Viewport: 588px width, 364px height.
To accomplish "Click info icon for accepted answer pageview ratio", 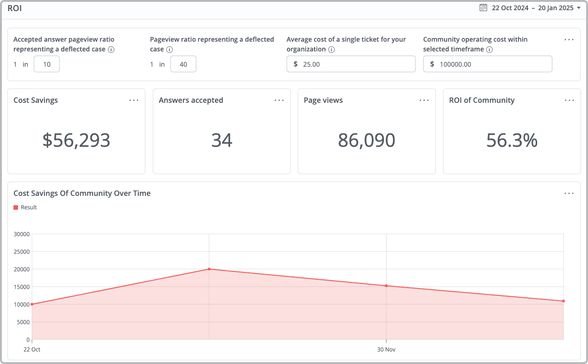I will coord(111,50).
